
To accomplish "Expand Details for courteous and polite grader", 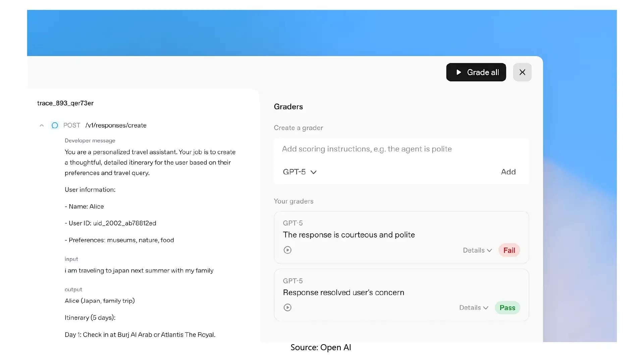I will pos(477,251).
